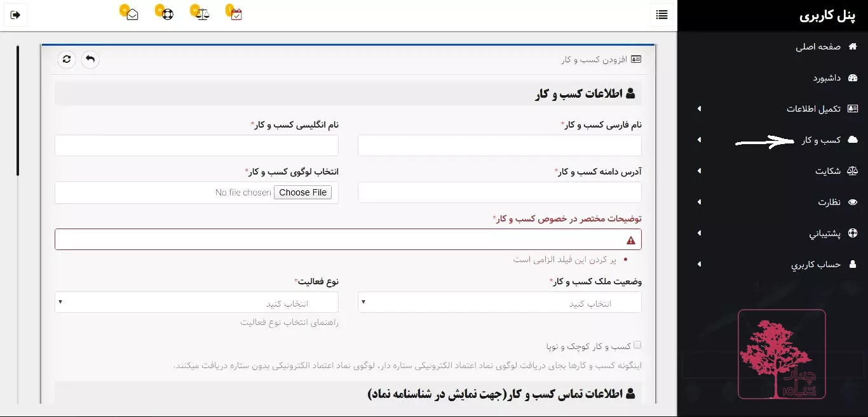The width and height of the screenshot is (868, 417).
Task: Click the back reply-arrow icon
Action: [90, 60]
